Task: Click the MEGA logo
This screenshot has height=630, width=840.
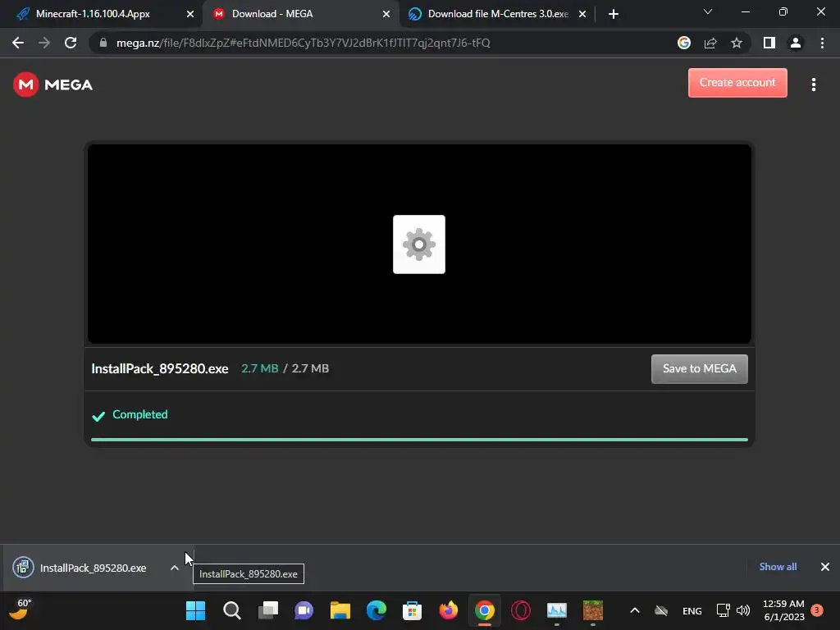Action: pos(52,84)
